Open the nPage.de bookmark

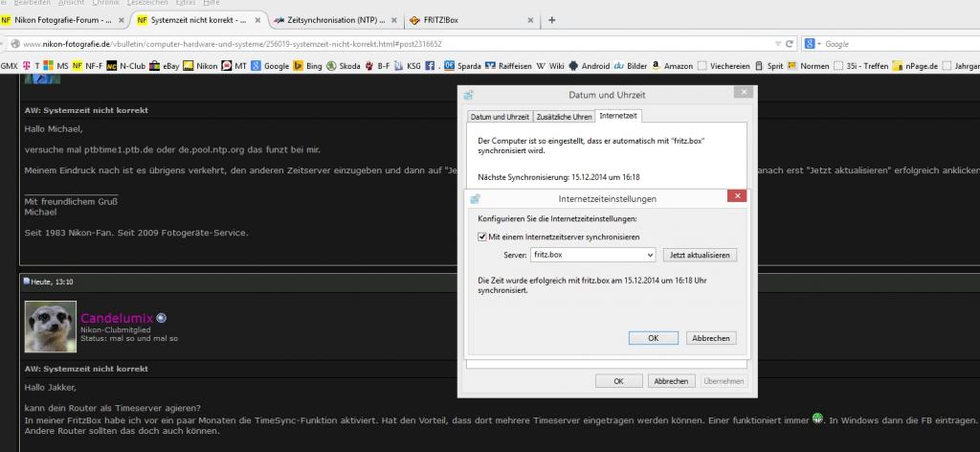tap(915, 66)
